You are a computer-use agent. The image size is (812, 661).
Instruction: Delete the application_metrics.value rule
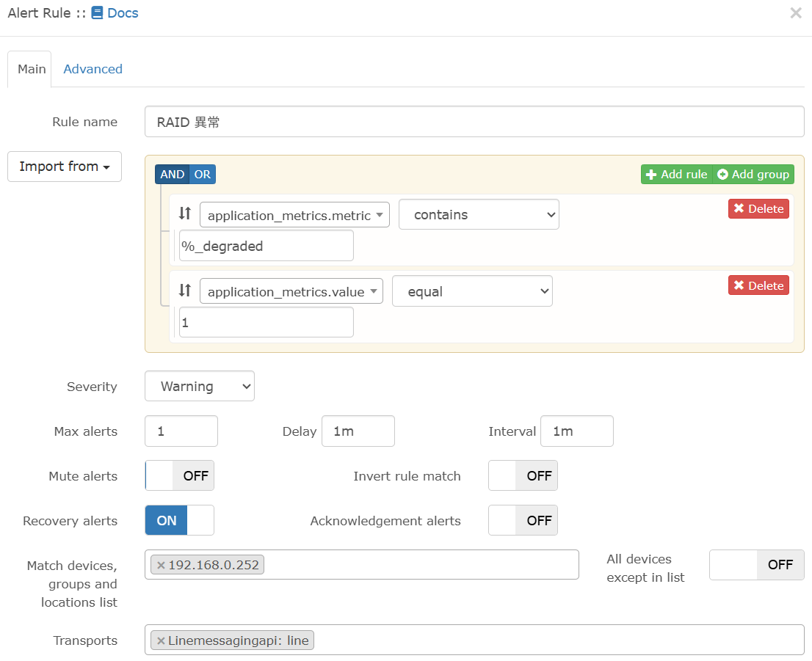coord(758,286)
